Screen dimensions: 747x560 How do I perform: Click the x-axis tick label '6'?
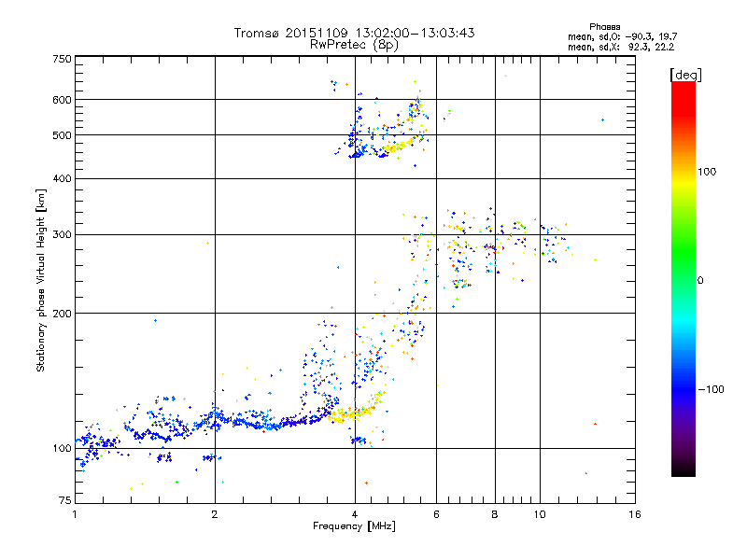(436, 514)
